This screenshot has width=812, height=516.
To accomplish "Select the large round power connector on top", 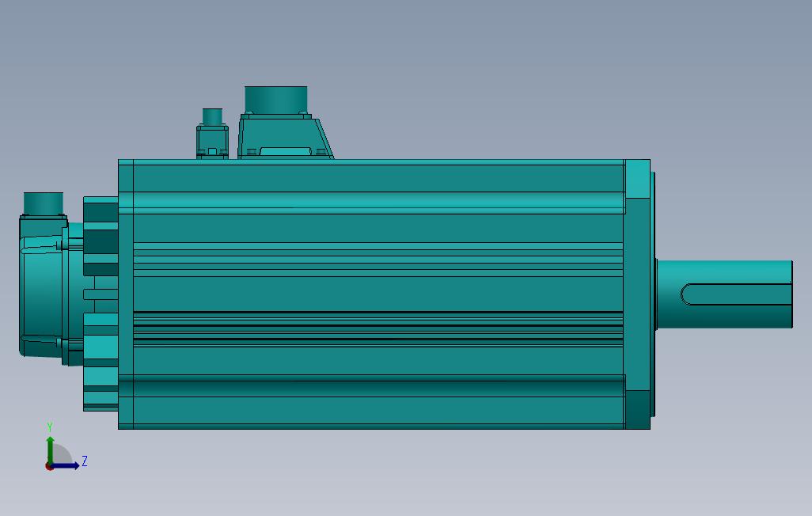I will [x=275, y=100].
